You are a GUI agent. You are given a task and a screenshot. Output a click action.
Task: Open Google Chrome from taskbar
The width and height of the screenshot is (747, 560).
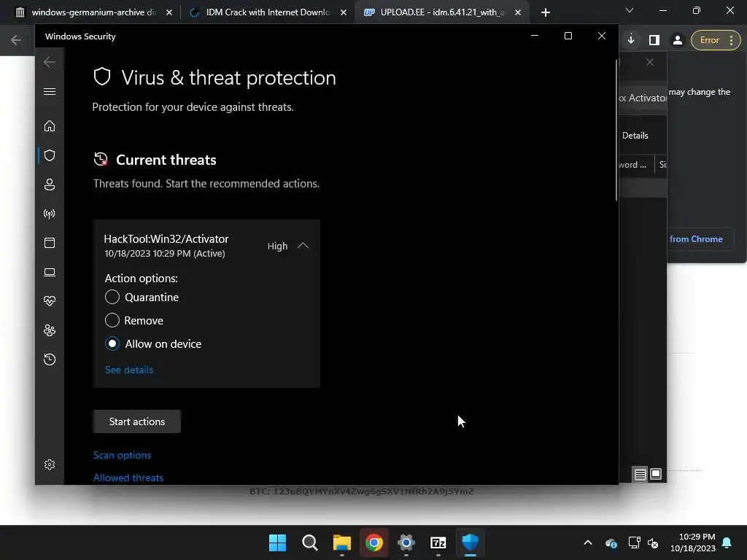tap(374, 542)
